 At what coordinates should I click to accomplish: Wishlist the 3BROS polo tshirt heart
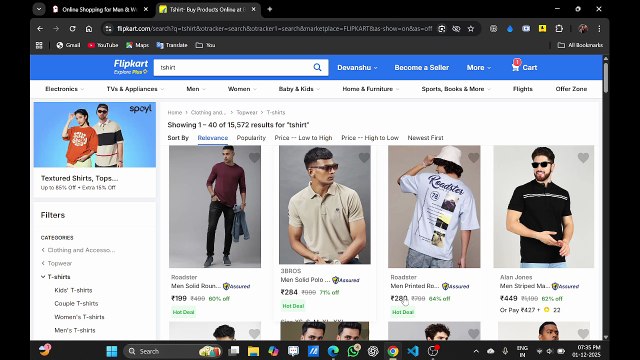364,158
